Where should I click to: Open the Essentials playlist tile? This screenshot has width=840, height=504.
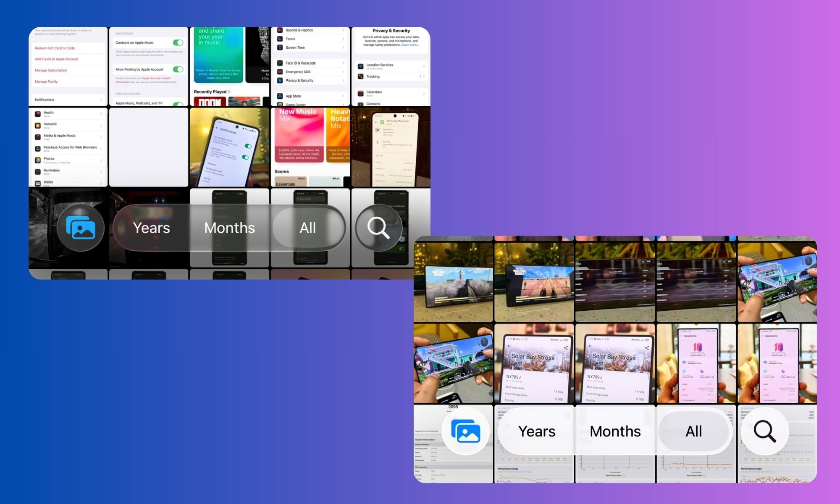coord(291,182)
